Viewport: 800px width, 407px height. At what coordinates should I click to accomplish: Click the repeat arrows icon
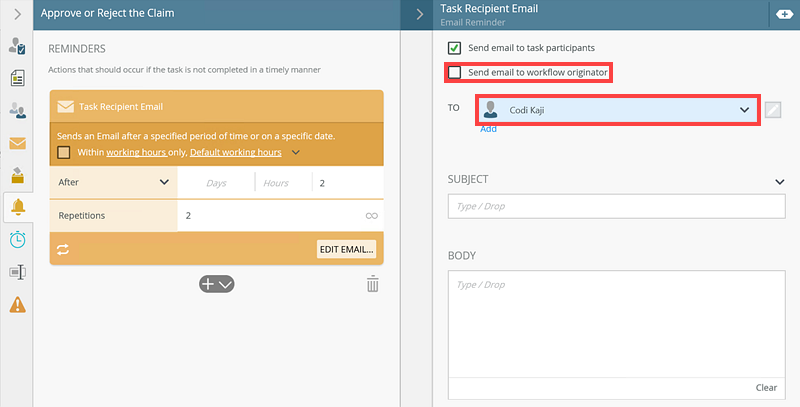pos(63,249)
